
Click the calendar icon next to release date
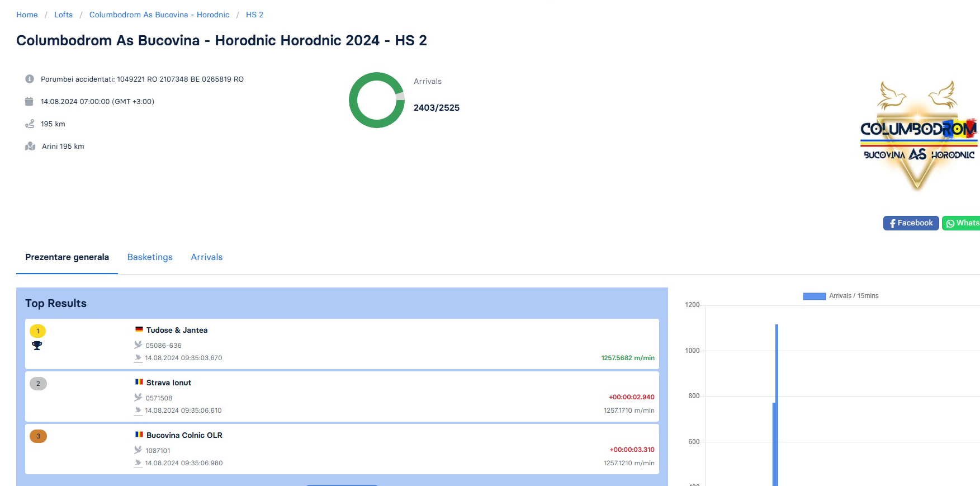pyautogui.click(x=29, y=101)
